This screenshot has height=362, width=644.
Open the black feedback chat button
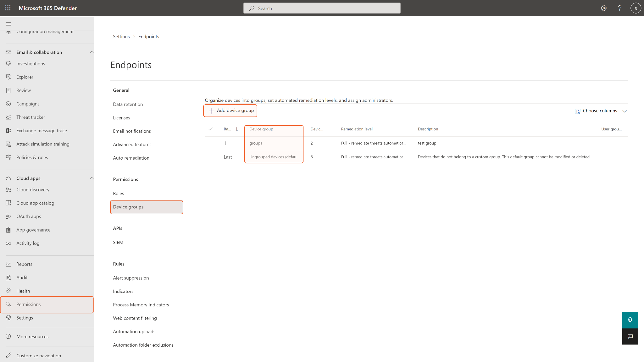click(630, 336)
